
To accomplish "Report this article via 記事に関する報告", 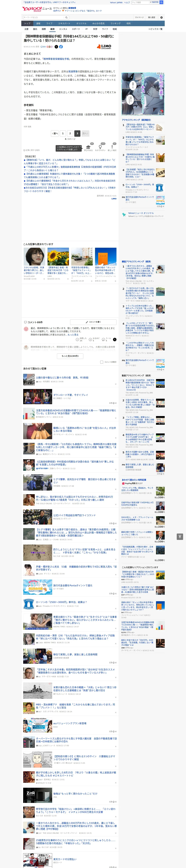I will pos(31,150).
